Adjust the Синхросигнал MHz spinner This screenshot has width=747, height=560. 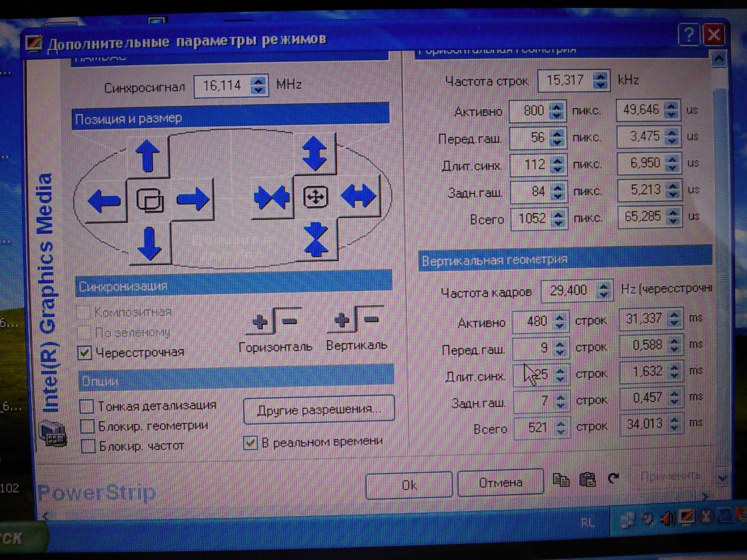click(258, 85)
